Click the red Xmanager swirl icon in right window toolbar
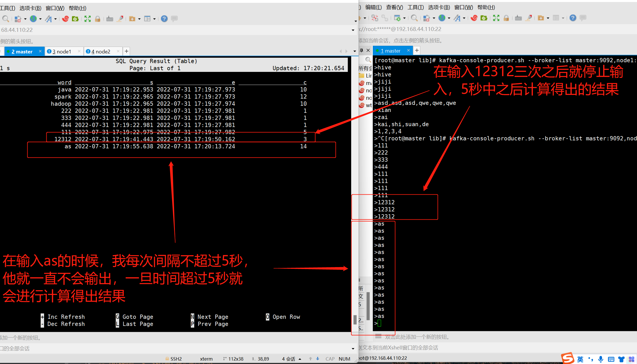The image size is (637, 364). click(474, 18)
